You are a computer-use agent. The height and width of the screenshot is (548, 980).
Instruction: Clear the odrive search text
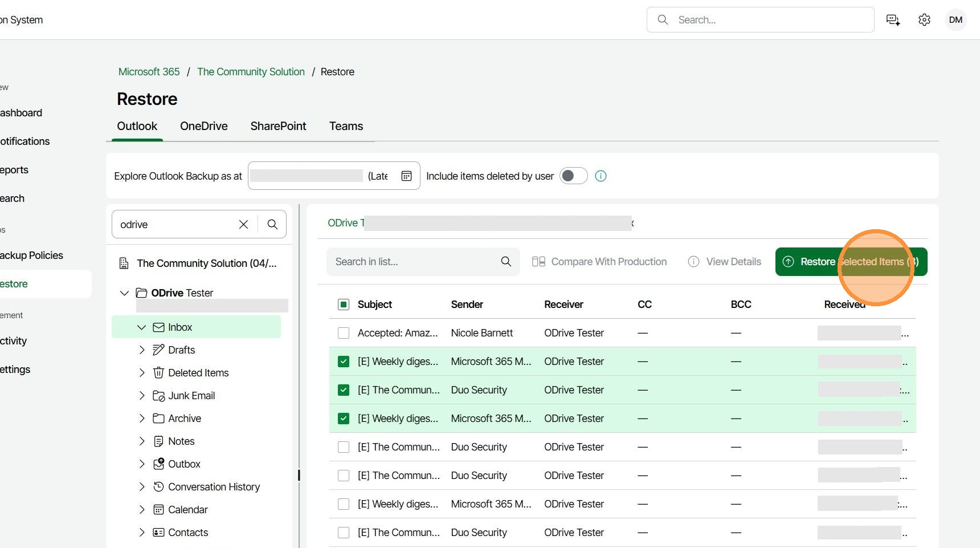coord(243,224)
